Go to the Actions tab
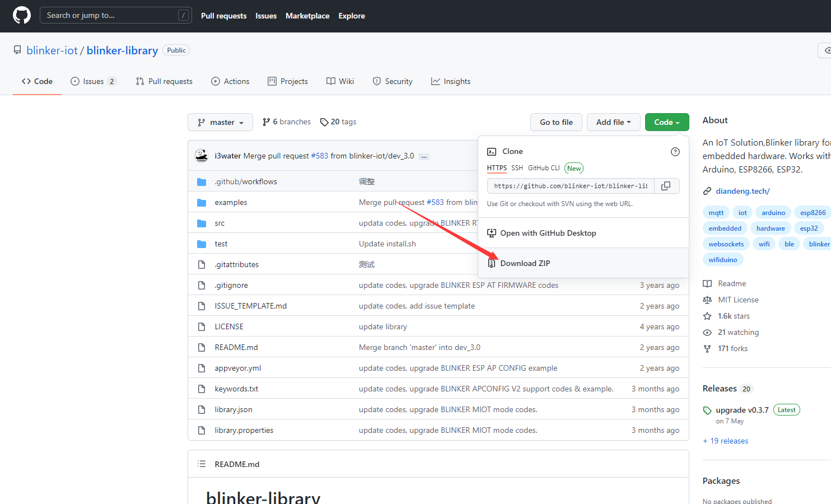831x504 pixels. pos(230,81)
